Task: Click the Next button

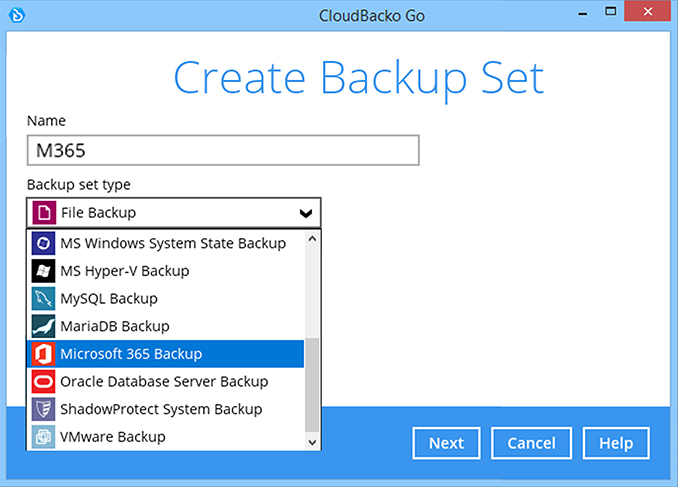Action: pyautogui.click(x=446, y=443)
